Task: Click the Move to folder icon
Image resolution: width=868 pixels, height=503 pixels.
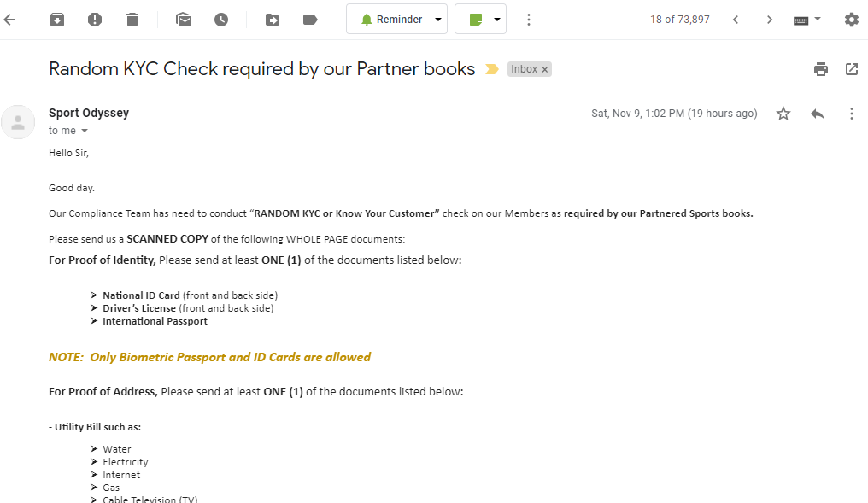Action: (273, 20)
